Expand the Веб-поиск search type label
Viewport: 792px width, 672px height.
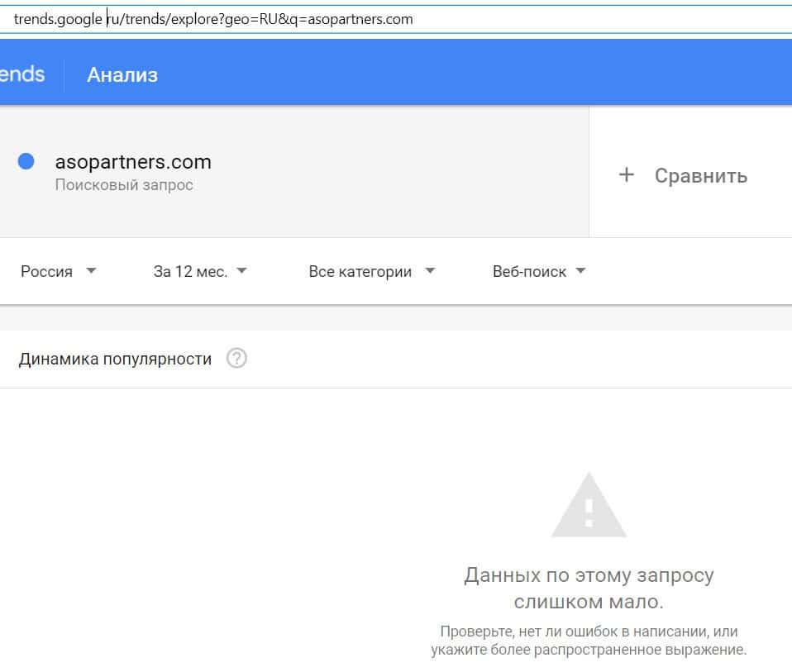click(x=529, y=271)
